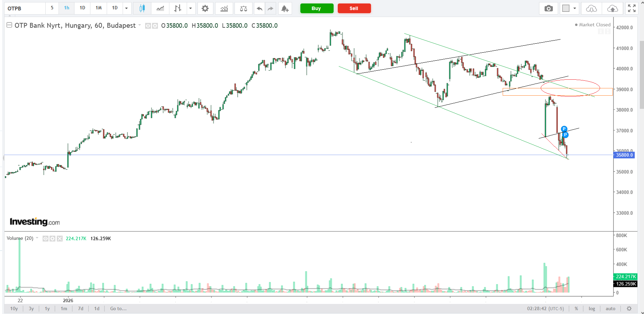Load chart layout from the cloud
644x314 pixels.
coord(591,8)
